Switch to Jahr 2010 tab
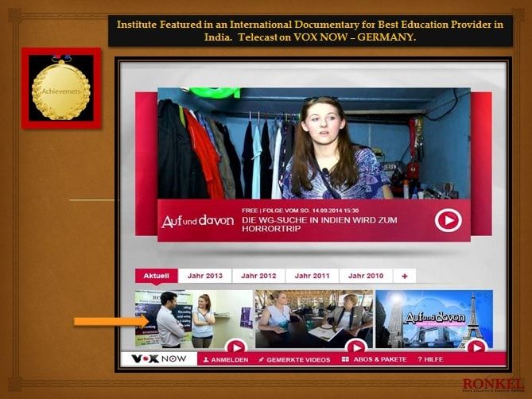The height and width of the screenshot is (399, 532). click(x=366, y=276)
